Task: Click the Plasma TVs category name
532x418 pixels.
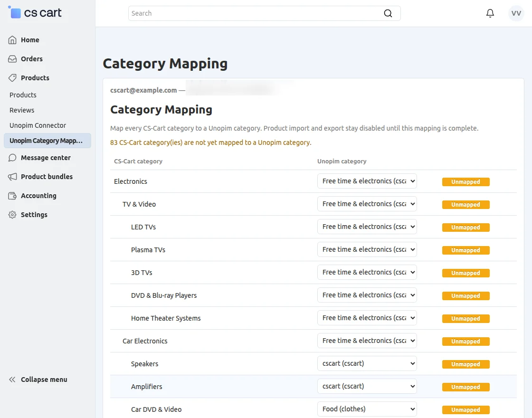Action: (148, 250)
